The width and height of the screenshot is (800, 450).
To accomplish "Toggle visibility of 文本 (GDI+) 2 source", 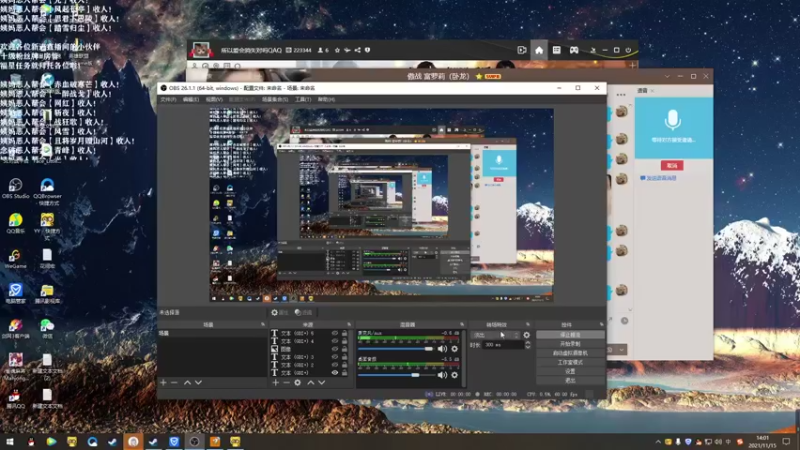I will (x=335, y=365).
